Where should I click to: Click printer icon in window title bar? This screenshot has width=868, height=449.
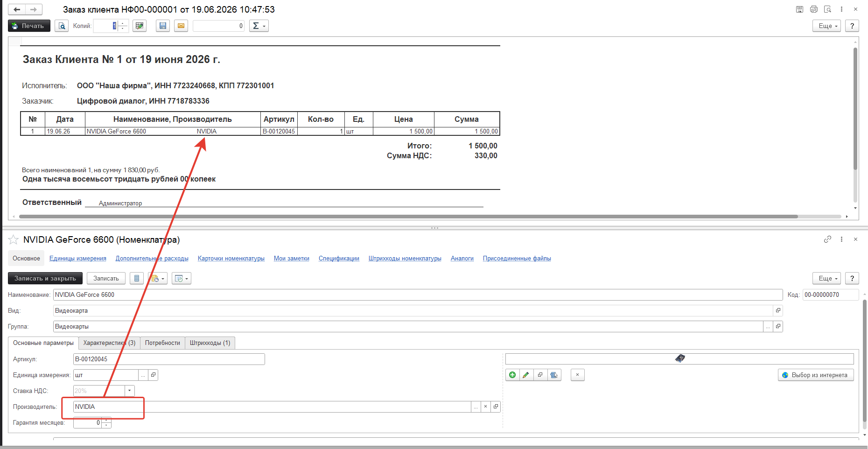(813, 9)
